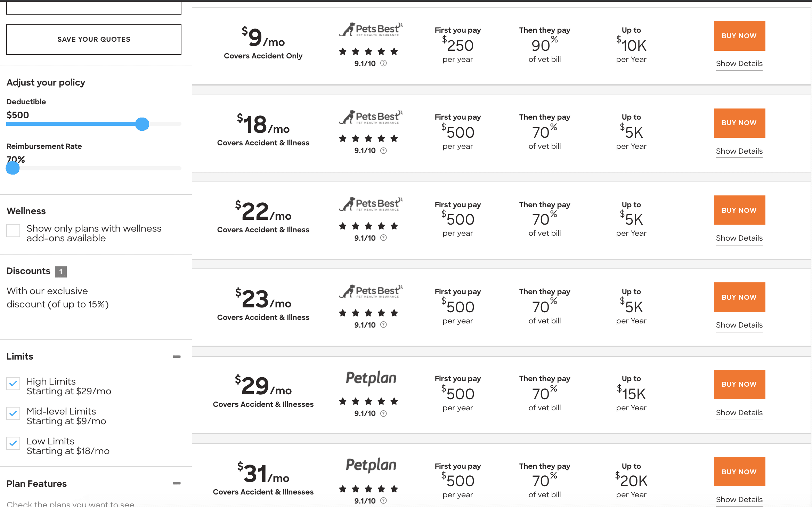The width and height of the screenshot is (812, 507).
Task: Open rating info icon for $9/mo plan
Action: pos(383,63)
